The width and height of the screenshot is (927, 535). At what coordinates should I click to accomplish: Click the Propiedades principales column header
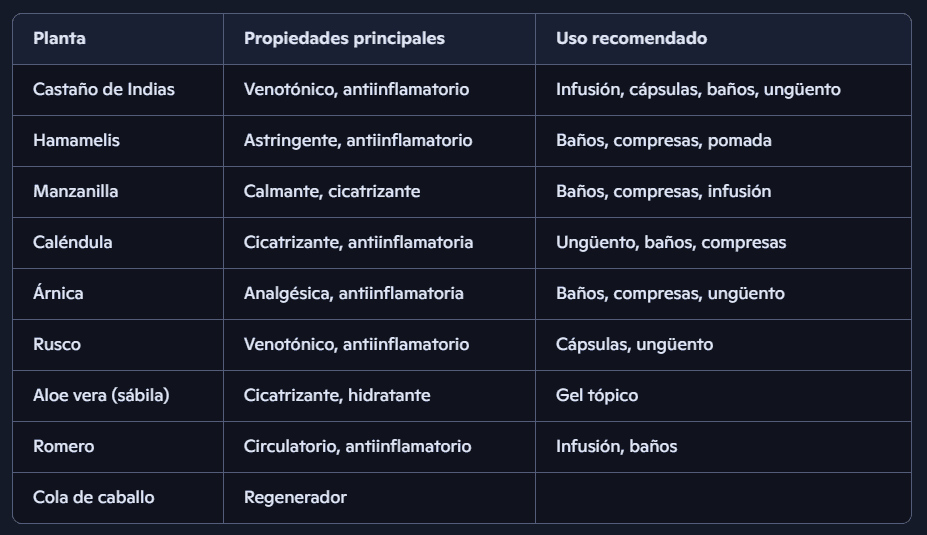[x=344, y=38]
